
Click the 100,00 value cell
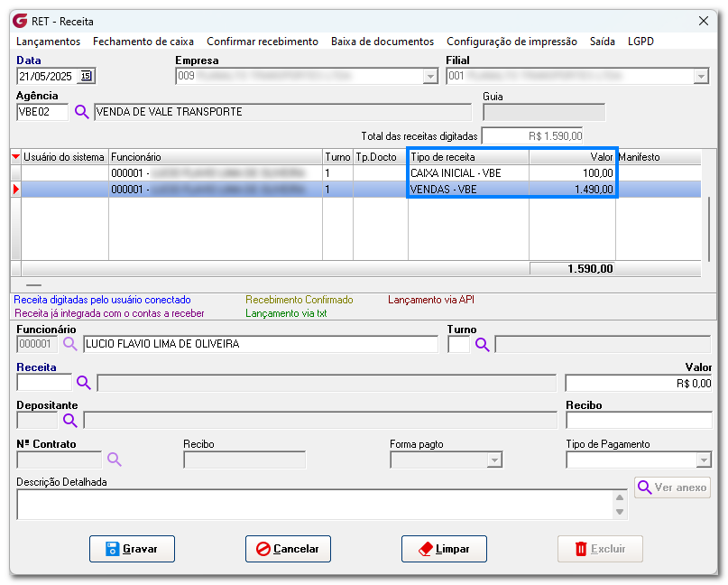(573, 173)
